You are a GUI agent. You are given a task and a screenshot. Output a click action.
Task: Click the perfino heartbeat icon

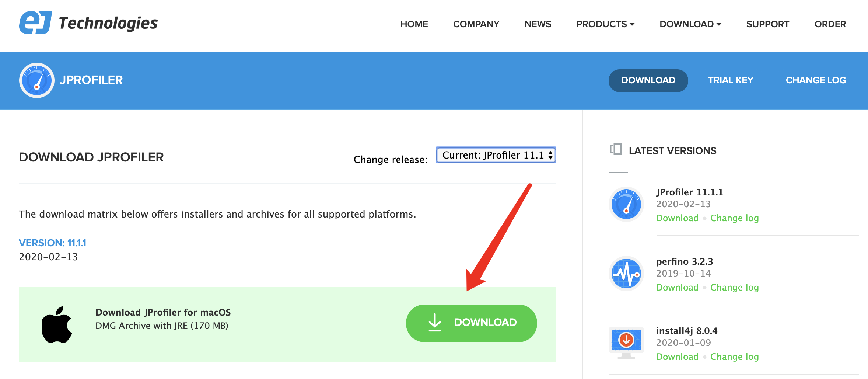(x=626, y=274)
